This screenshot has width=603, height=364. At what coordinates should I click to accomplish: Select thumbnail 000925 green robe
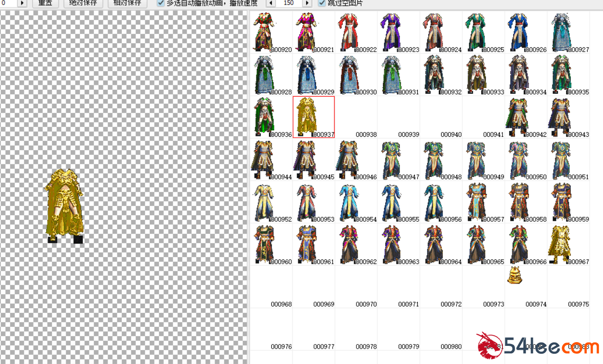(x=483, y=32)
